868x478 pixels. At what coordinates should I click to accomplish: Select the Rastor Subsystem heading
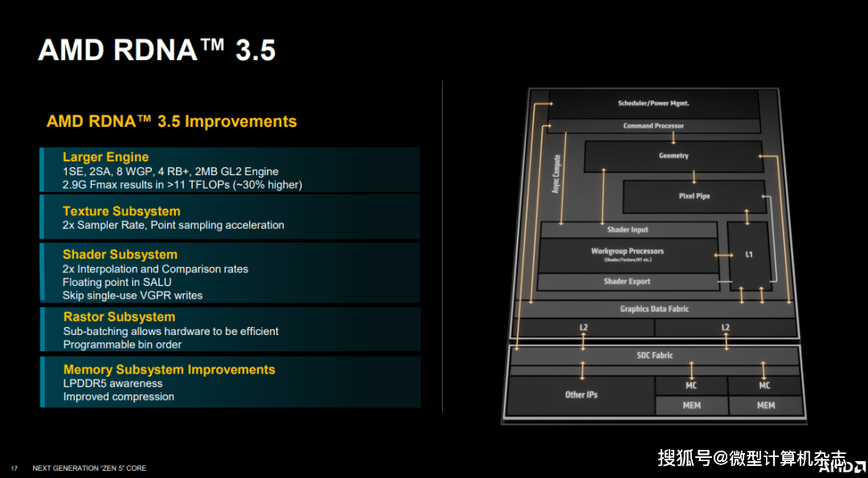tap(119, 317)
